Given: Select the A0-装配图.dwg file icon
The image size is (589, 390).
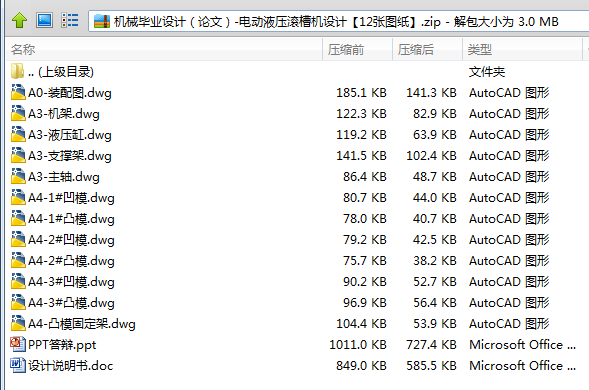Looking at the screenshot, I should (18, 92).
